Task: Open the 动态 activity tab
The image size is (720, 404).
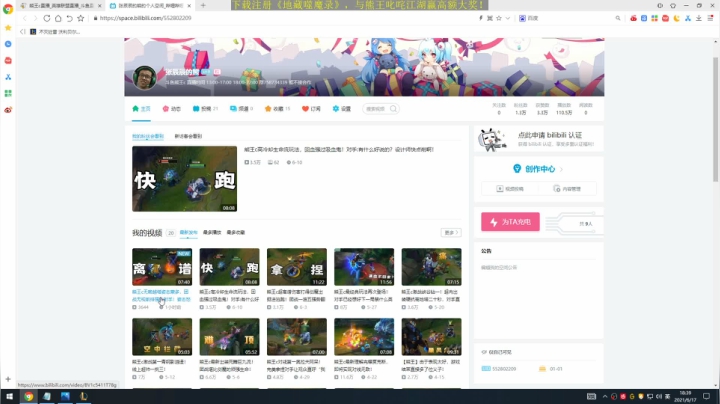Action: 172,109
